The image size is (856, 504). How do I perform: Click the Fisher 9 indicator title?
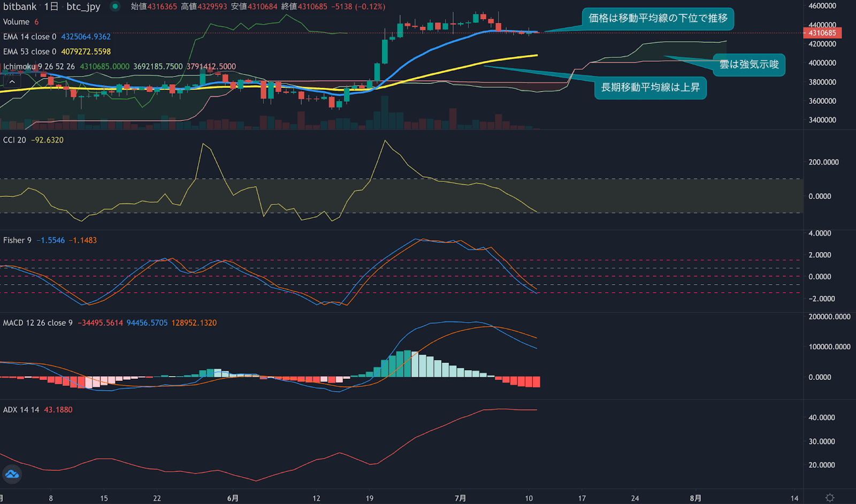[x=17, y=241]
